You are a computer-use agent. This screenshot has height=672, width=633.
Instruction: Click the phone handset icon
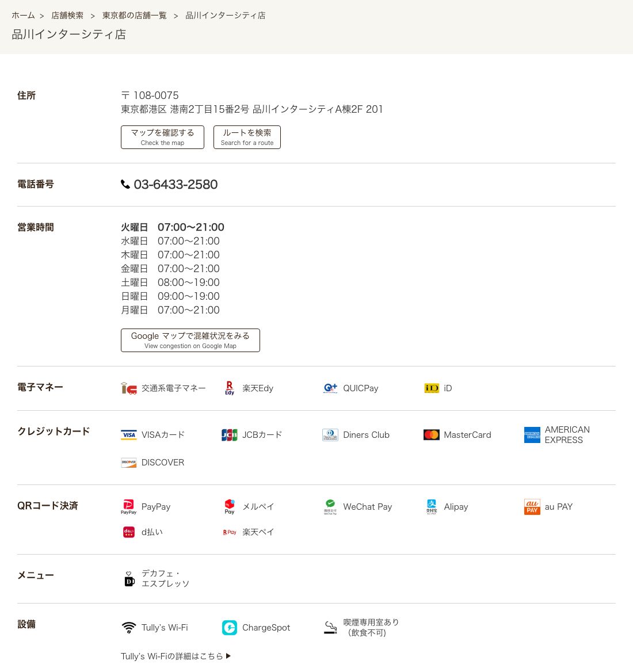coord(125,184)
